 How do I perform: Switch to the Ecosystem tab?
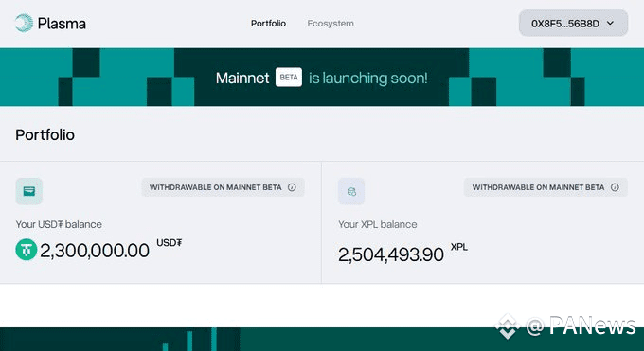[x=331, y=24]
